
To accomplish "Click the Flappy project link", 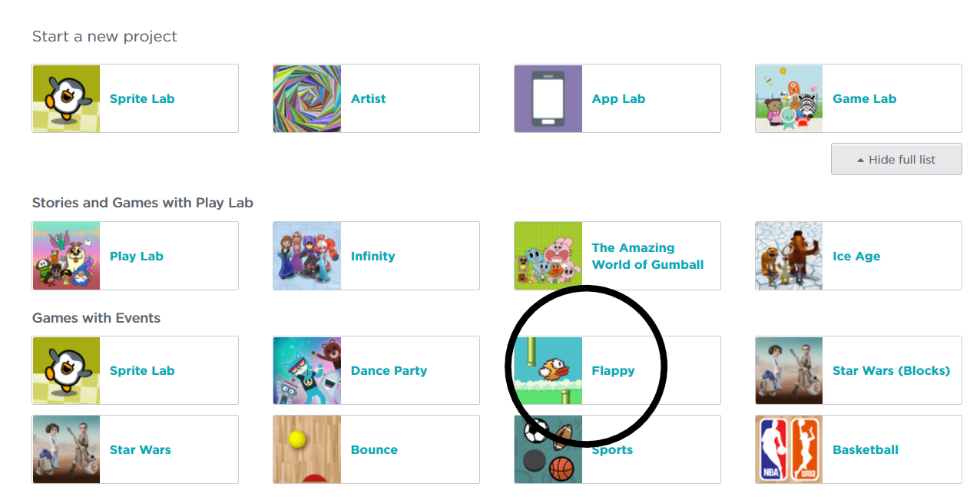I will point(614,370).
